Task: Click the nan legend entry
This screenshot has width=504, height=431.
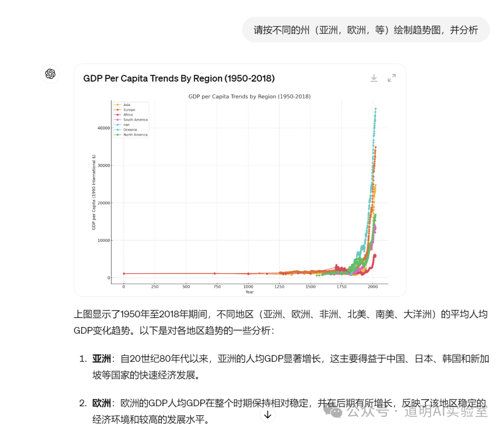Action: (126, 125)
